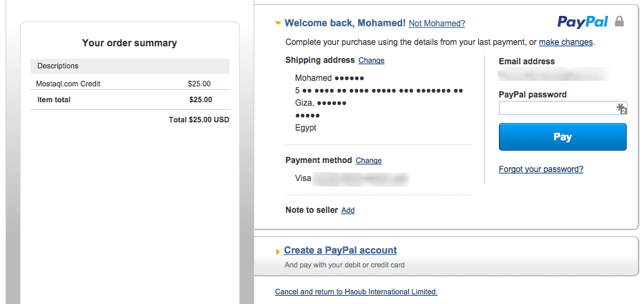Click the Total $25.00 USD amount
Image resolution: width=644 pixels, height=304 pixels.
pyautogui.click(x=199, y=120)
